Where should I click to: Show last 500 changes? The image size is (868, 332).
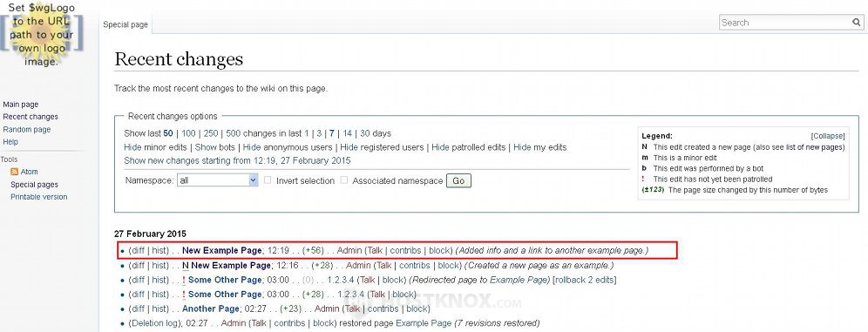point(233,133)
